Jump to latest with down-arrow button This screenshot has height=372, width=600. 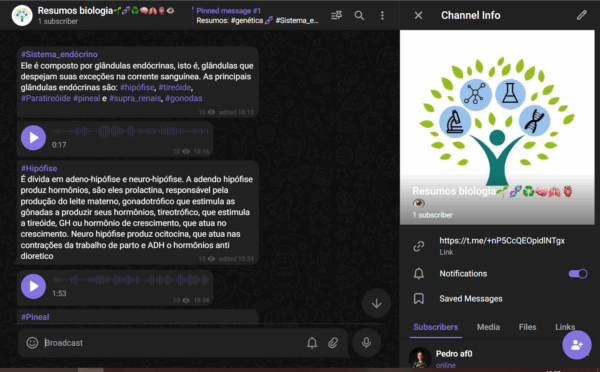(x=377, y=303)
